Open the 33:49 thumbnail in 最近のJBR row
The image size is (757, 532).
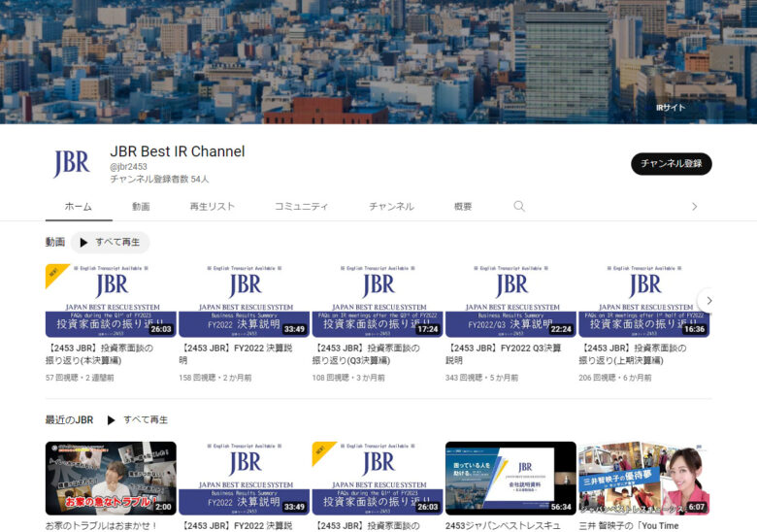click(245, 478)
